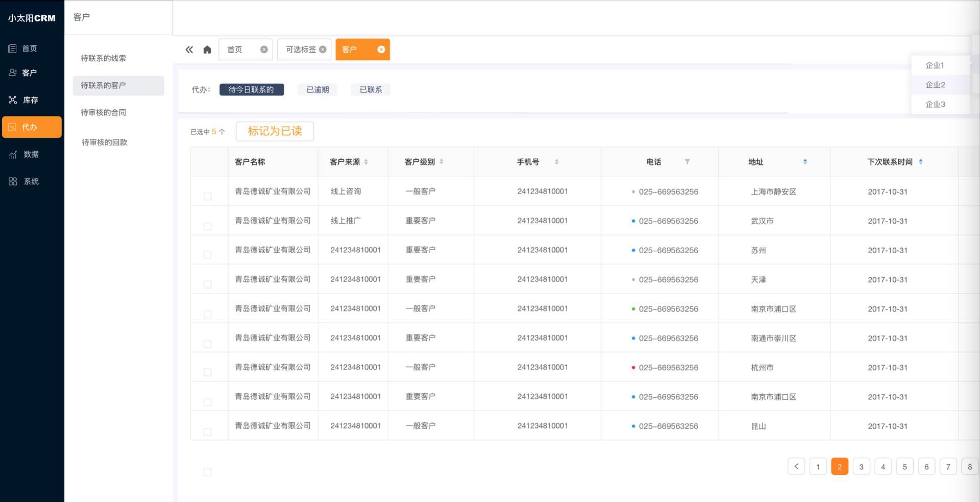Click the 小太阳CRM logo

click(32, 18)
